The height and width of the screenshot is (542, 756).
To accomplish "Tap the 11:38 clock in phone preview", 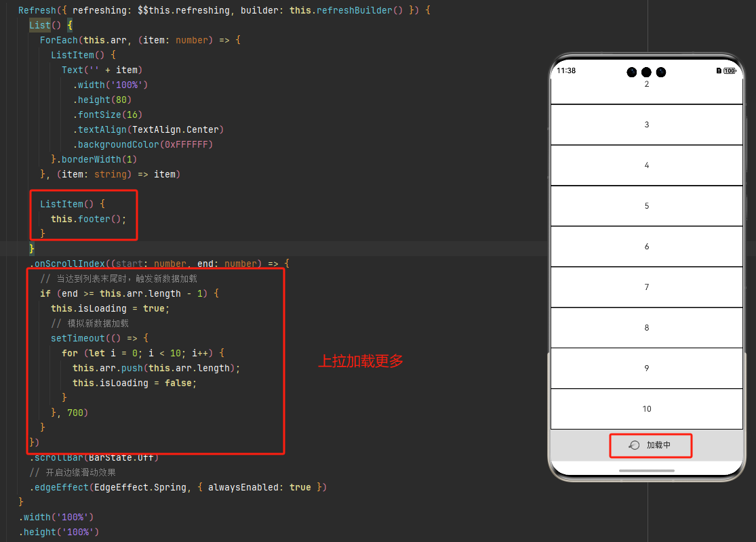I will pyautogui.click(x=566, y=71).
